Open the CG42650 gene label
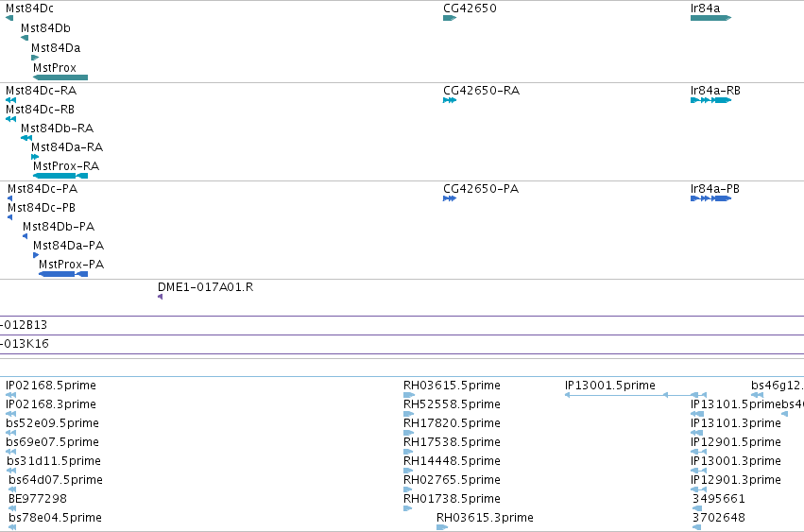This screenshot has width=804, height=532. 470,9
